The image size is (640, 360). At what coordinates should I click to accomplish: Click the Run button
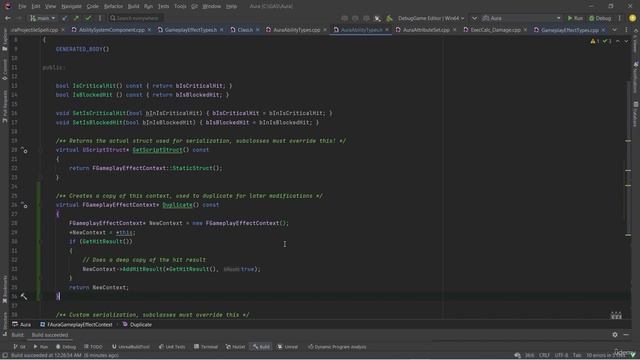pyautogui.click(x=575, y=18)
